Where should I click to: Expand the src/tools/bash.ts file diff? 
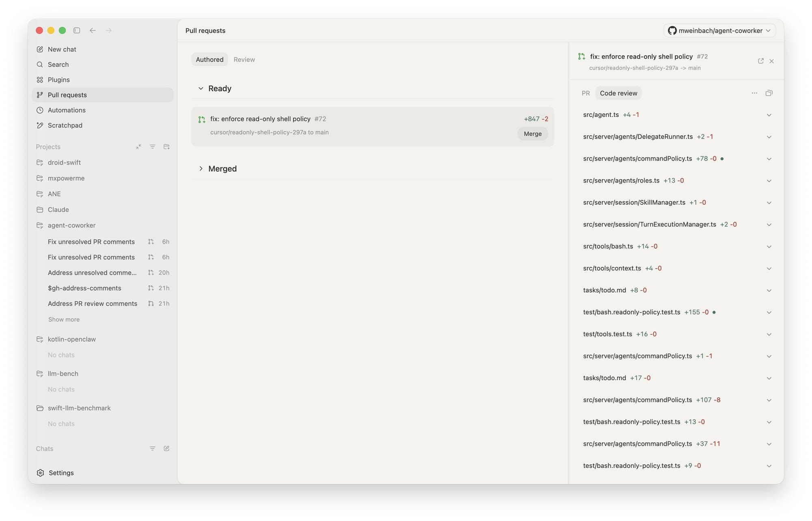pos(769,246)
